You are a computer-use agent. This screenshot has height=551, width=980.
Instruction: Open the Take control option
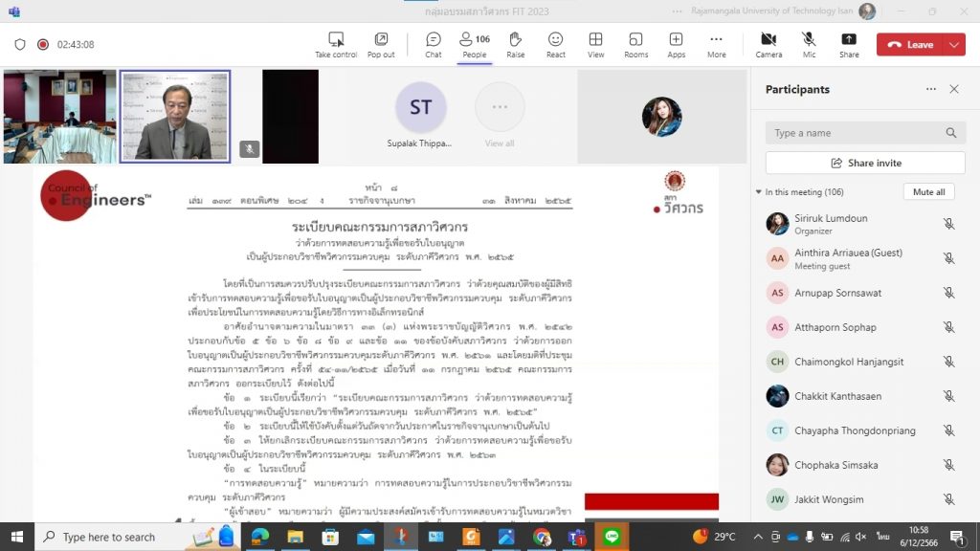336,44
